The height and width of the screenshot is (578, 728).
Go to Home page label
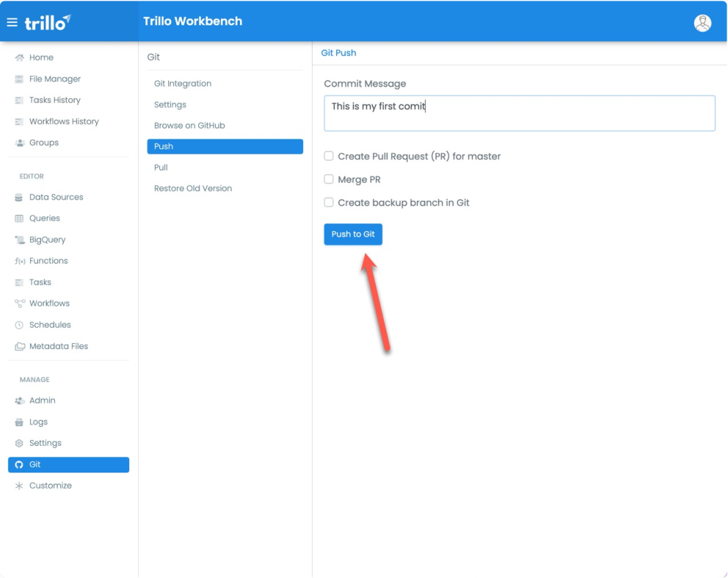pos(41,57)
